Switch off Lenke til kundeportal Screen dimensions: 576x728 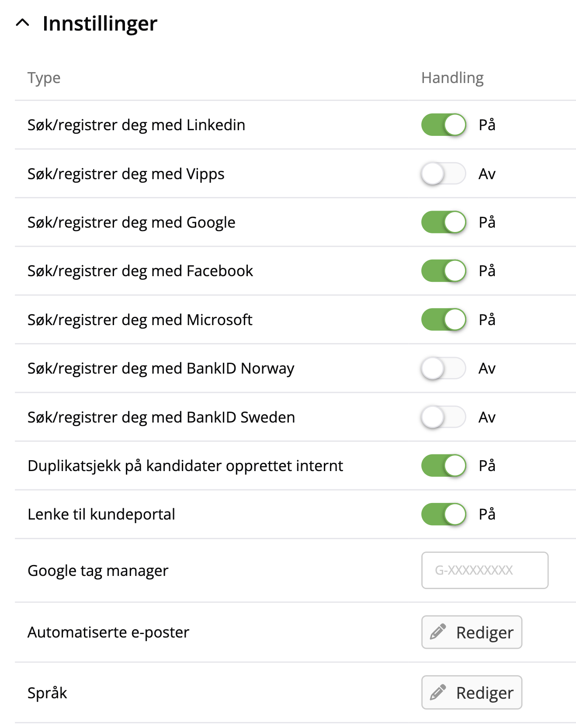(444, 514)
